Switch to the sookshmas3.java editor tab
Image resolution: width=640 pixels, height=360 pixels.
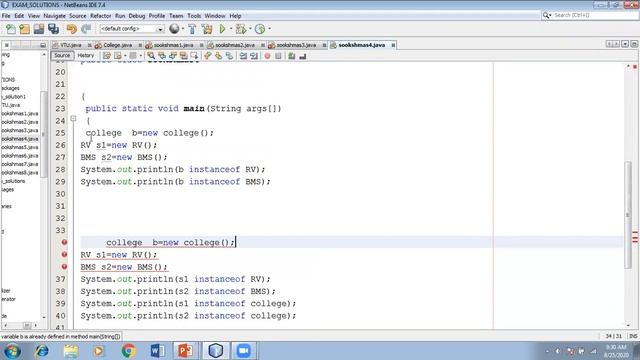(x=296, y=45)
